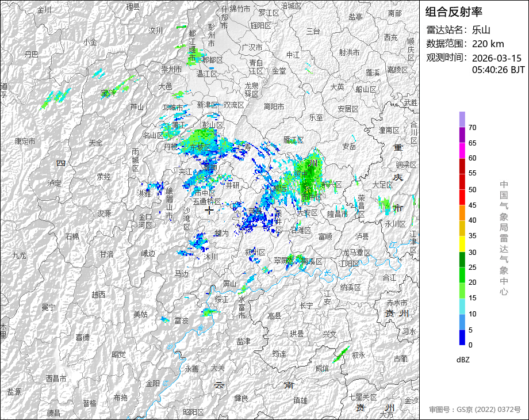Choose the bright red 45–50 dBZ swatch
Image resolution: width=529 pixels, height=420 pixels.
tap(462, 197)
